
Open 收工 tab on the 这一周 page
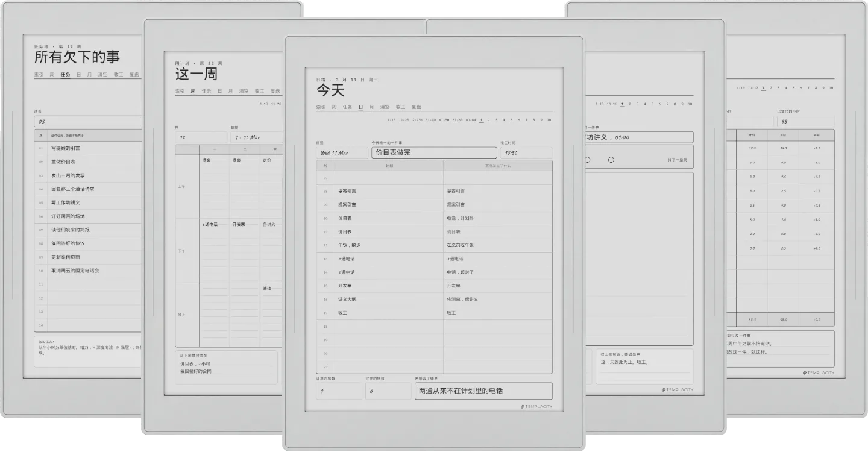(x=259, y=91)
